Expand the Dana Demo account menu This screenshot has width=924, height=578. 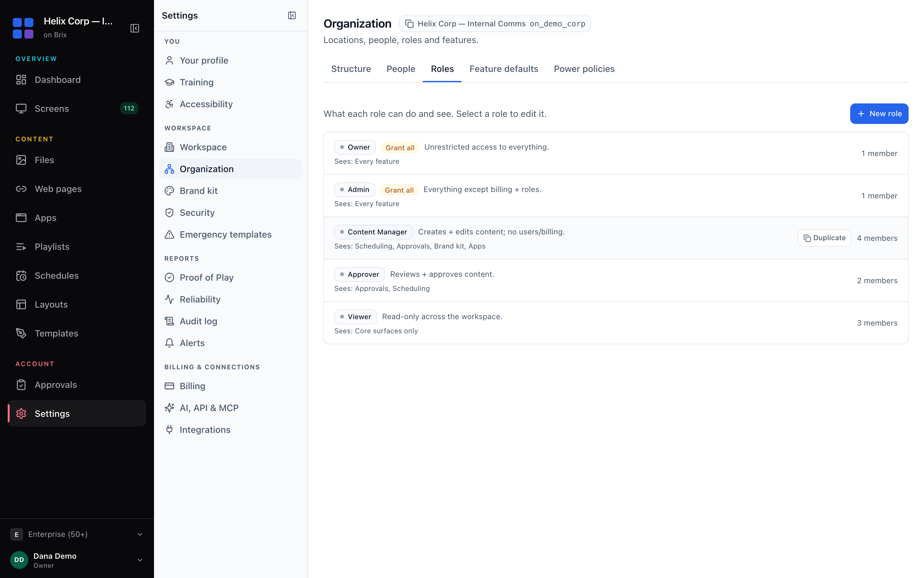pos(77,560)
